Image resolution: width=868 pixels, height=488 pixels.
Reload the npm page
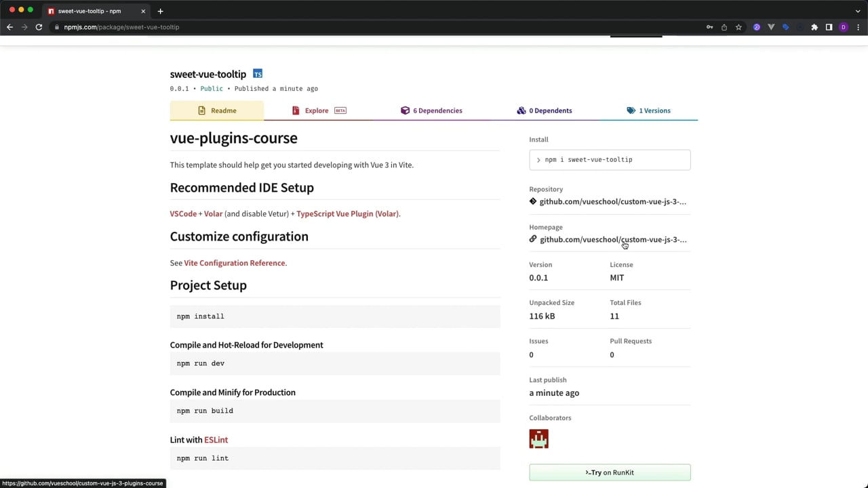coord(39,27)
